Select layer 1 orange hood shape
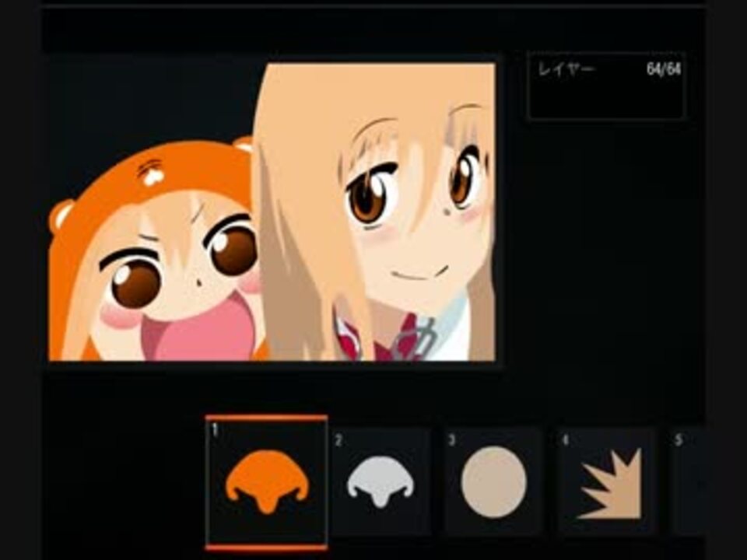Image resolution: width=747 pixels, height=560 pixels. 267,482
